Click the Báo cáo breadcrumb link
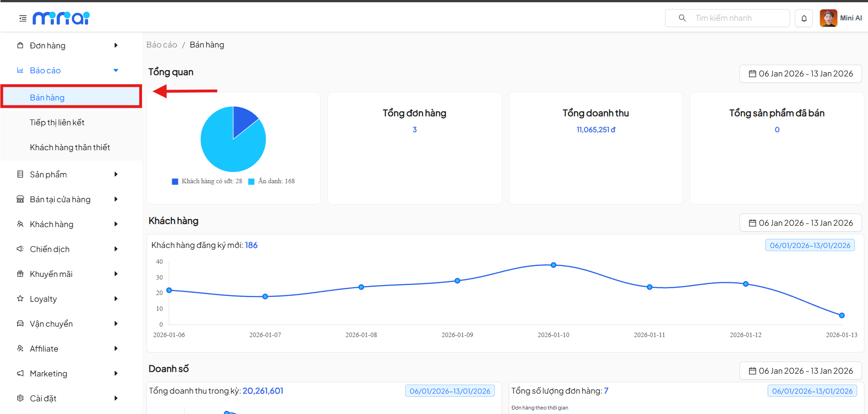The width and height of the screenshot is (868, 414). click(x=161, y=45)
